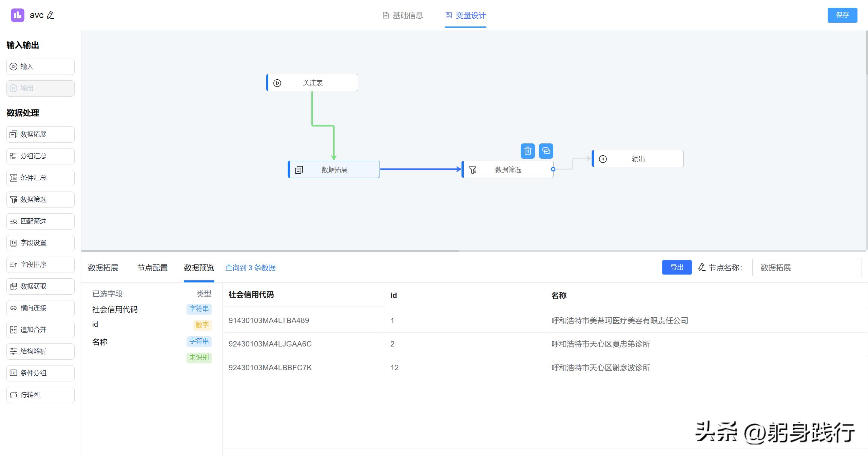Select 字段设置 in the sidebar

pyautogui.click(x=40, y=243)
